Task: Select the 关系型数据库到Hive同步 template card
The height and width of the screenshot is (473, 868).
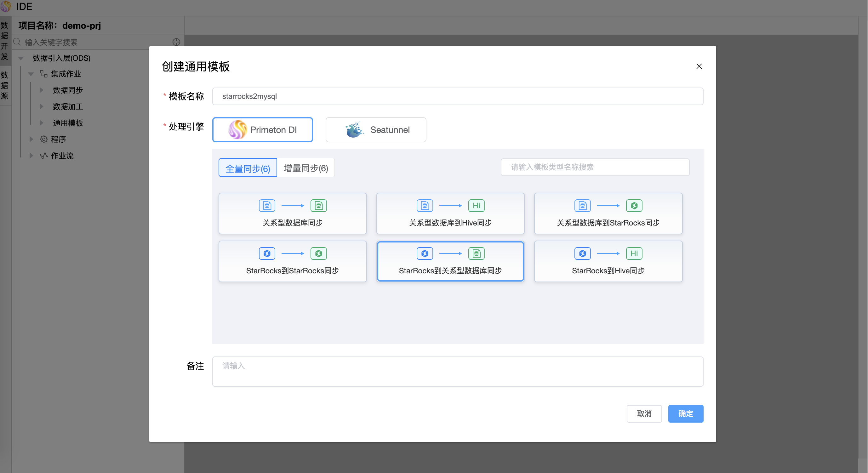Action: pos(450,214)
